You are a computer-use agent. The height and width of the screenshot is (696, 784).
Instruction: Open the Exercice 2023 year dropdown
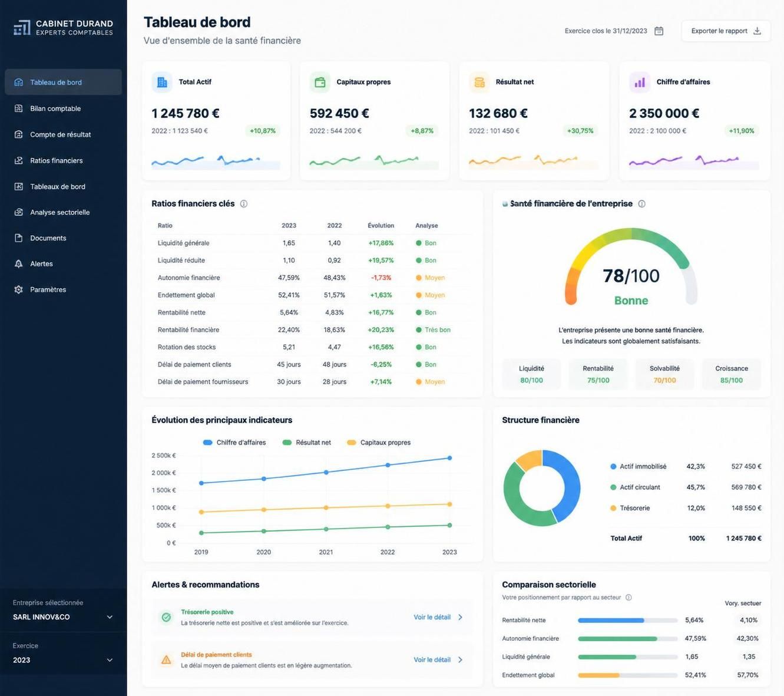coord(63,660)
